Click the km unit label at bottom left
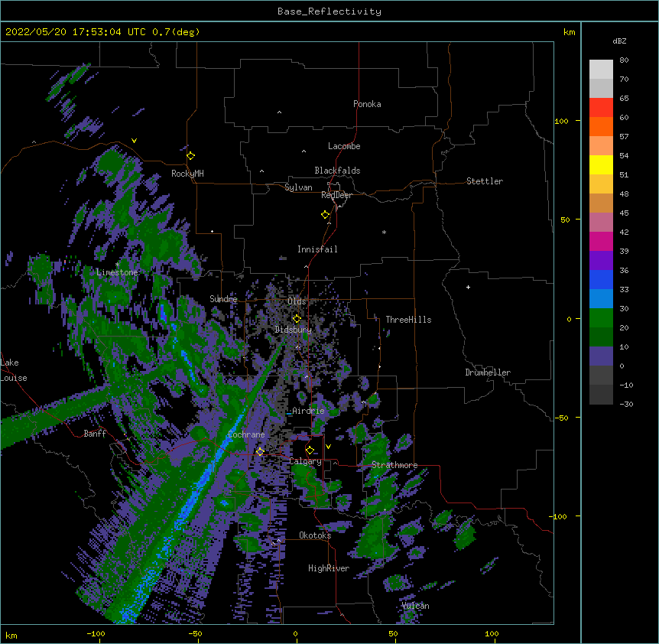The width and height of the screenshot is (659, 644). (x=11, y=636)
